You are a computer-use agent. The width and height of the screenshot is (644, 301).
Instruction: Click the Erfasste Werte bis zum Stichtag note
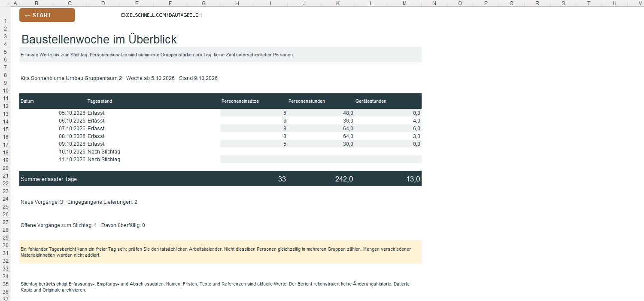click(x=220, y=55)
